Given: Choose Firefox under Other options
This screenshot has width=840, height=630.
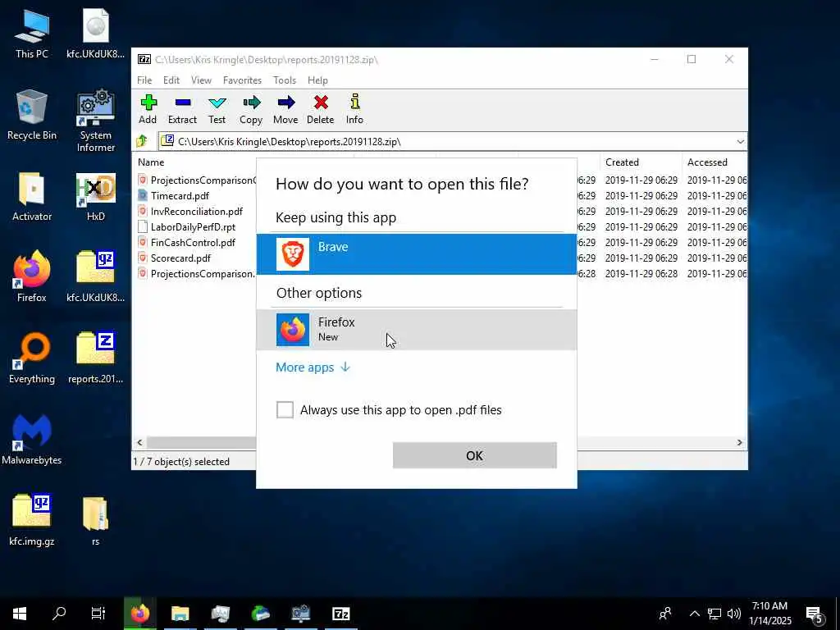Looking at the screenshot, I should coord(416,330).
